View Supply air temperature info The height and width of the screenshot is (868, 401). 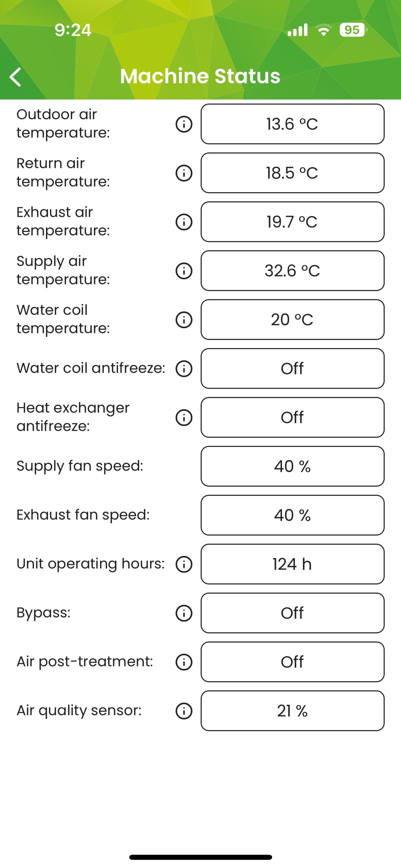(x=184, y=271)
